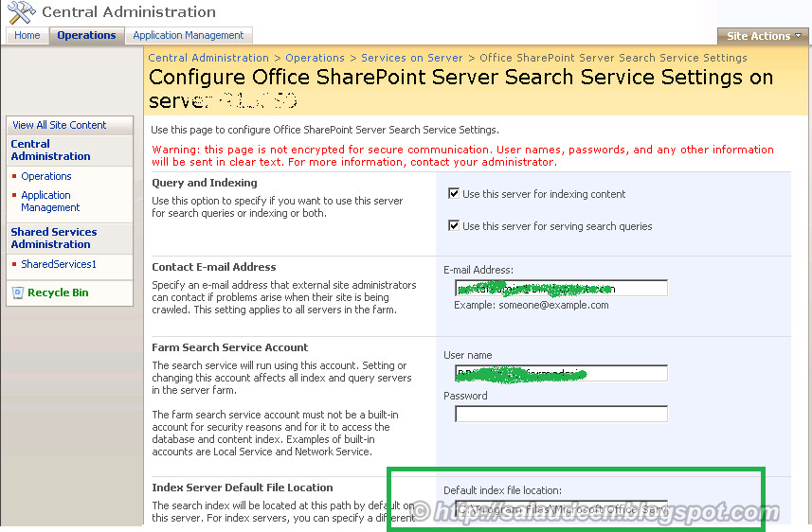This screenshot has height=532, width=812.
Task: Click Central Administration breadcrumb link
Action: 208,58
